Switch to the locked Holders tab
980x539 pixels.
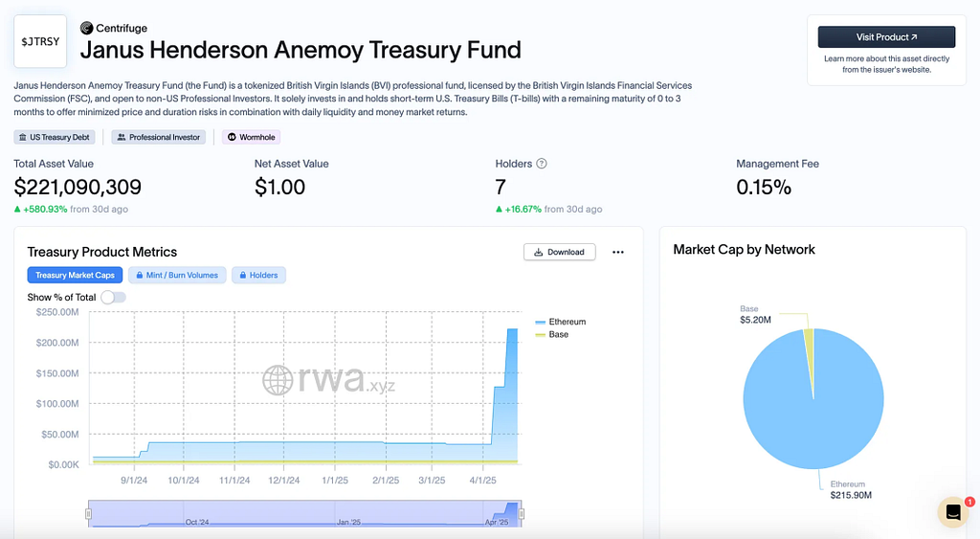pyautogui.click(x=258, y=275)
